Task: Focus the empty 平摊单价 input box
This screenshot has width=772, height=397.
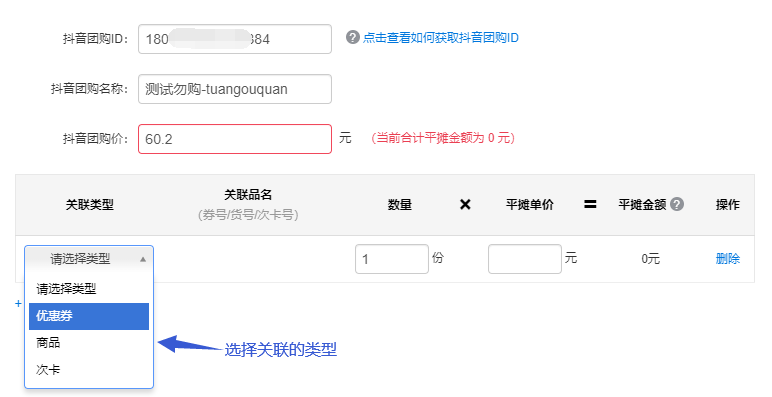Action: 525,259
